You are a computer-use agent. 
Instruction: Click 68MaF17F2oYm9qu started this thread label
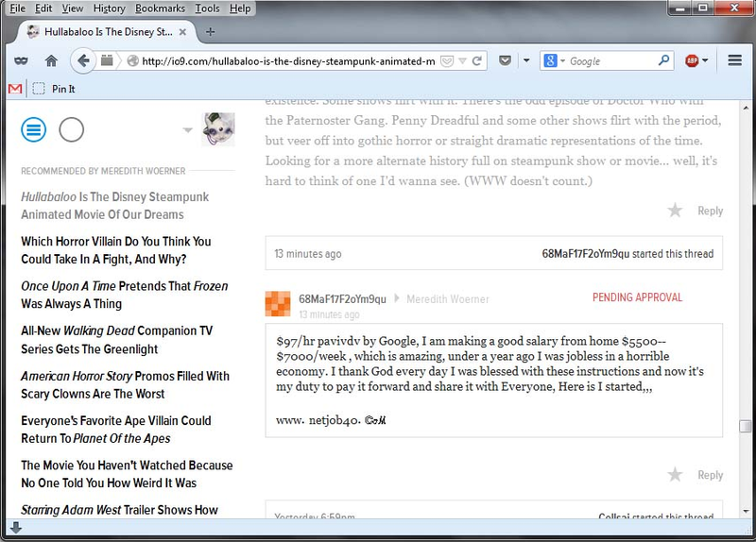[x=627, y=253]
